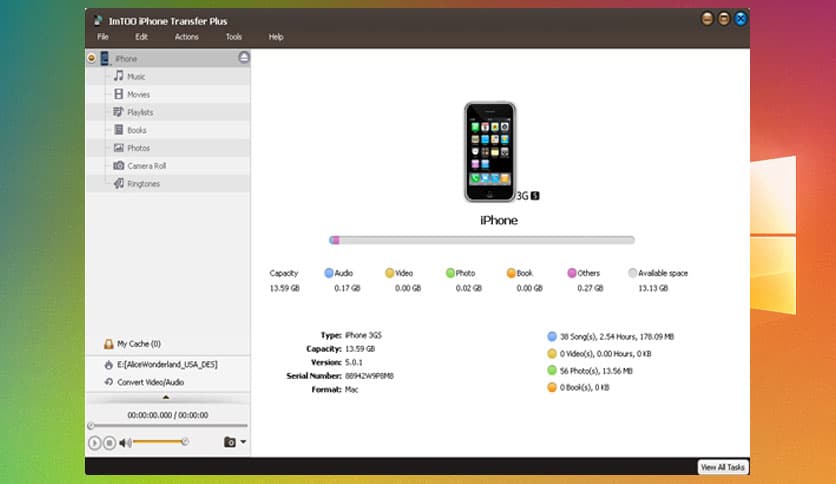Open the Playlists category icon
Screen dimensions: 836x484
118,112
